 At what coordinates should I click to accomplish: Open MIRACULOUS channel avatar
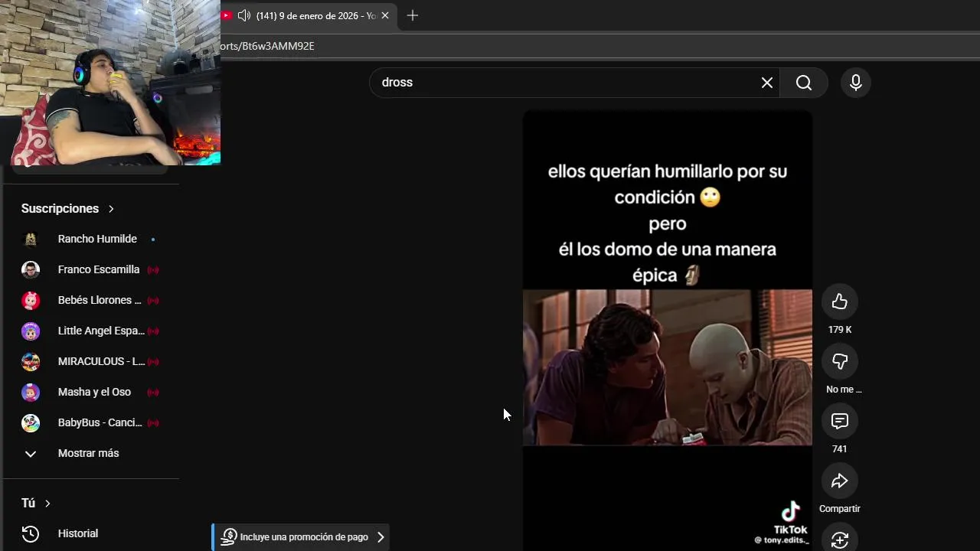click(x=31, y=361)
